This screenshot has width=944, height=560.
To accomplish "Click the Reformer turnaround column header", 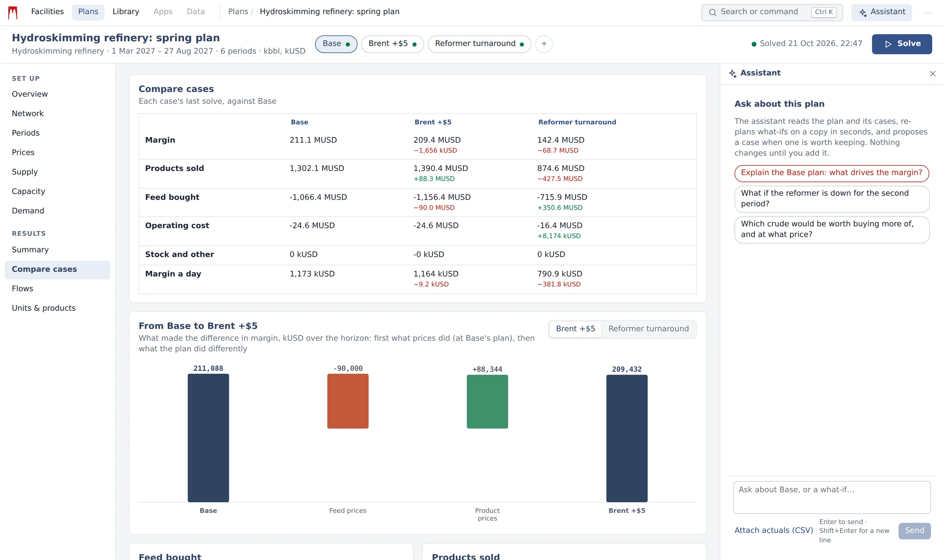I will click(x=577, y=122).
